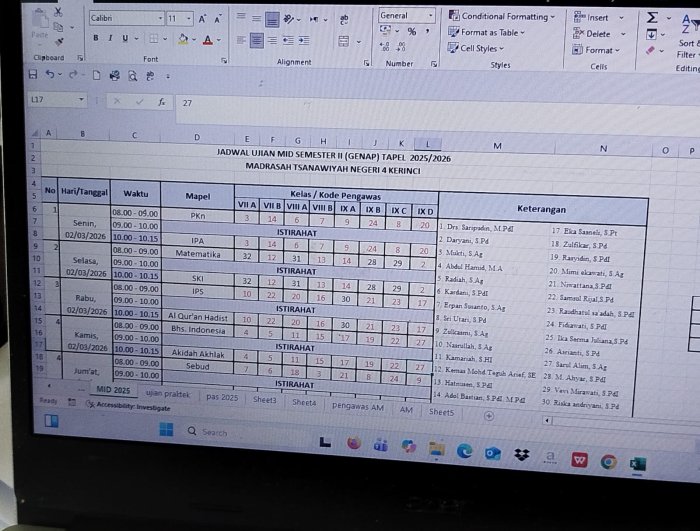The height and width of the screenshot is (531, 700).
Task: Toggle Underline formatting
Action: point(125,39)
